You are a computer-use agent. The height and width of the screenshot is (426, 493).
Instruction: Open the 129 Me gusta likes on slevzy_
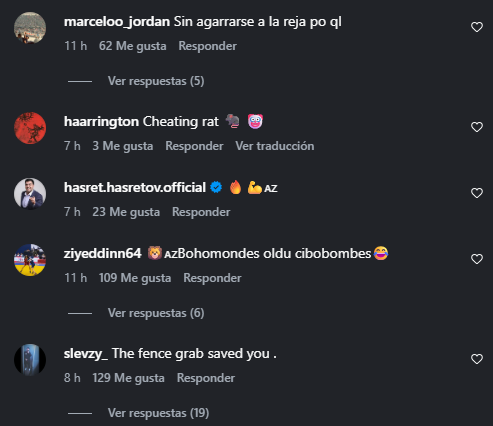pyautogui.click(x=128, y=378)
